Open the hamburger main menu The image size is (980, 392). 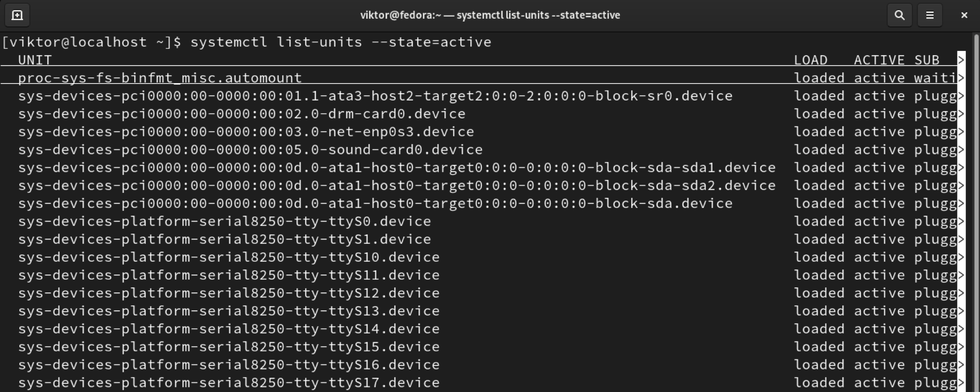click(929, 15)
